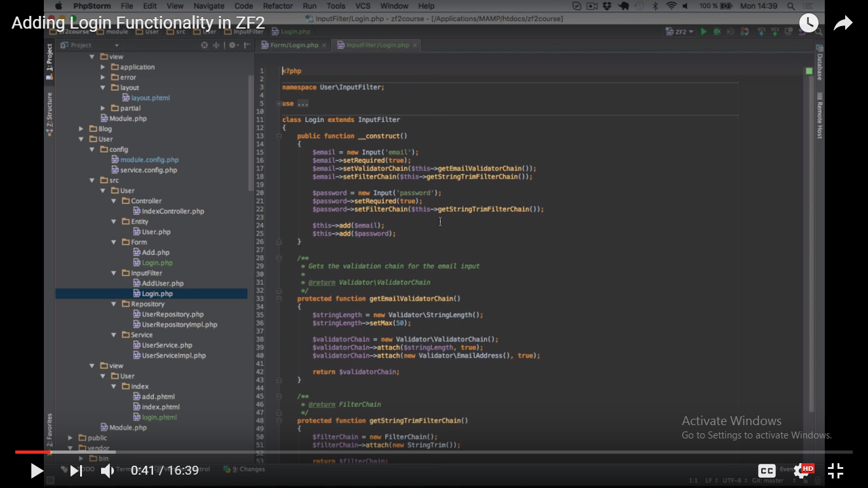Click the green Run button in PhpStorm
The image size is (868, 488).
coord(703,32)
